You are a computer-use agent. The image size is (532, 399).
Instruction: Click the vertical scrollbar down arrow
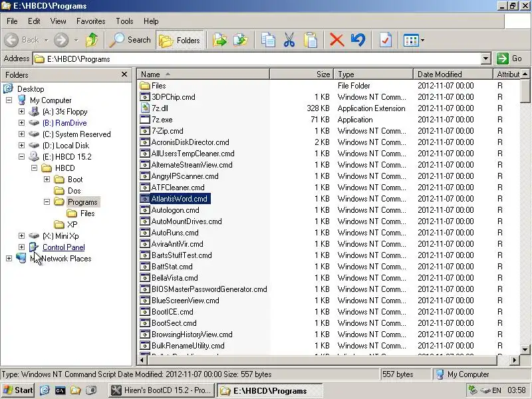[x=525, y=350]
